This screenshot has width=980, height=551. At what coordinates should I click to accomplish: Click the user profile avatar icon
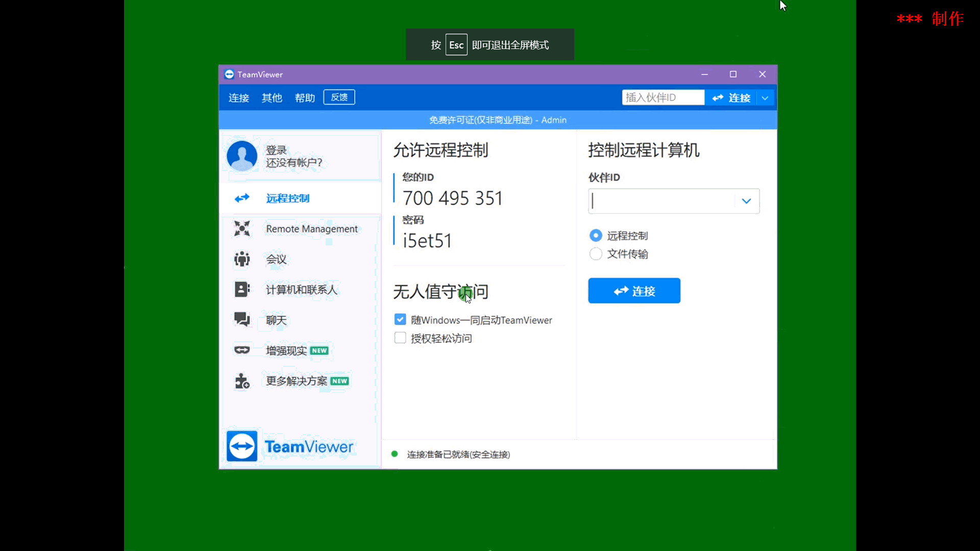click(x=242, y=156)
